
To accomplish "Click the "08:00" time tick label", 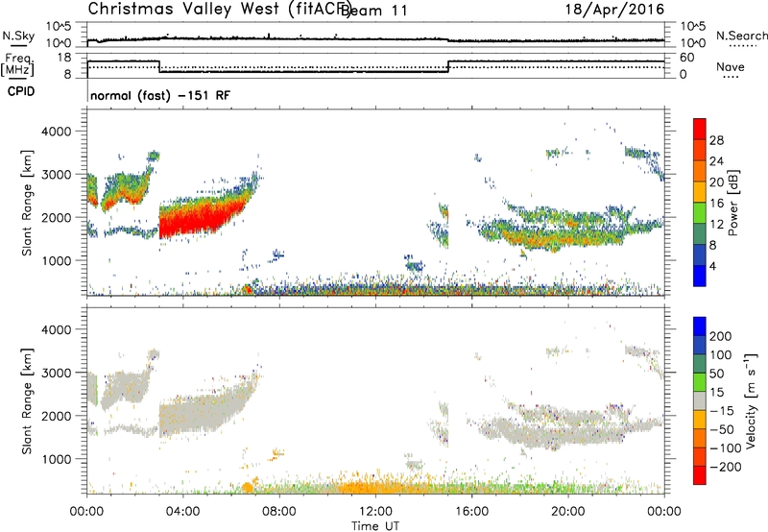I will (279, 512).
